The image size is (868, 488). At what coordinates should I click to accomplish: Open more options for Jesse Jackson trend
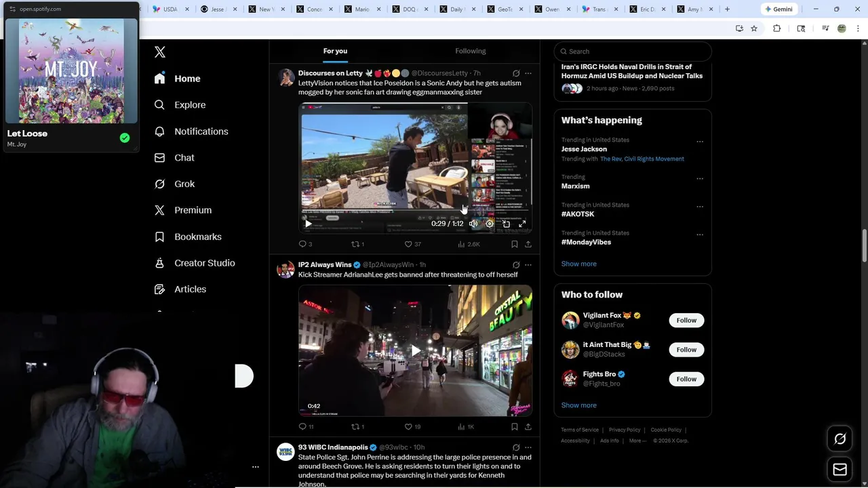(x=700, y=142)
